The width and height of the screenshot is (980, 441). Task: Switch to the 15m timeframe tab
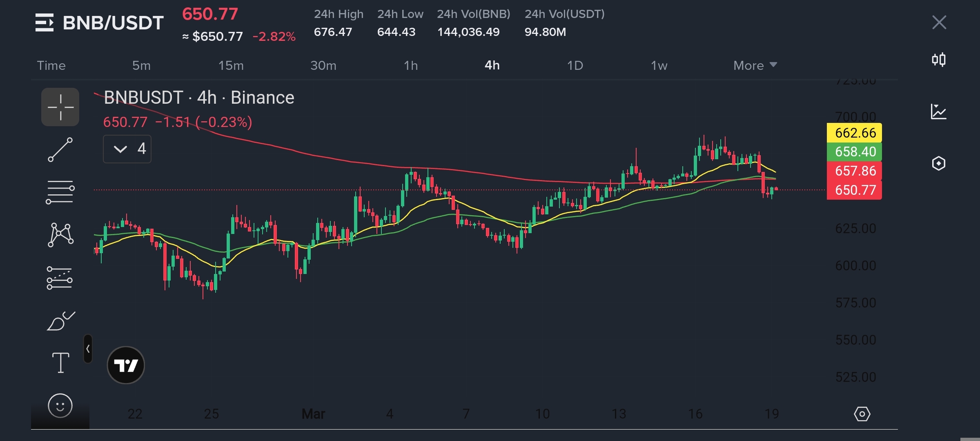point(231,65)
